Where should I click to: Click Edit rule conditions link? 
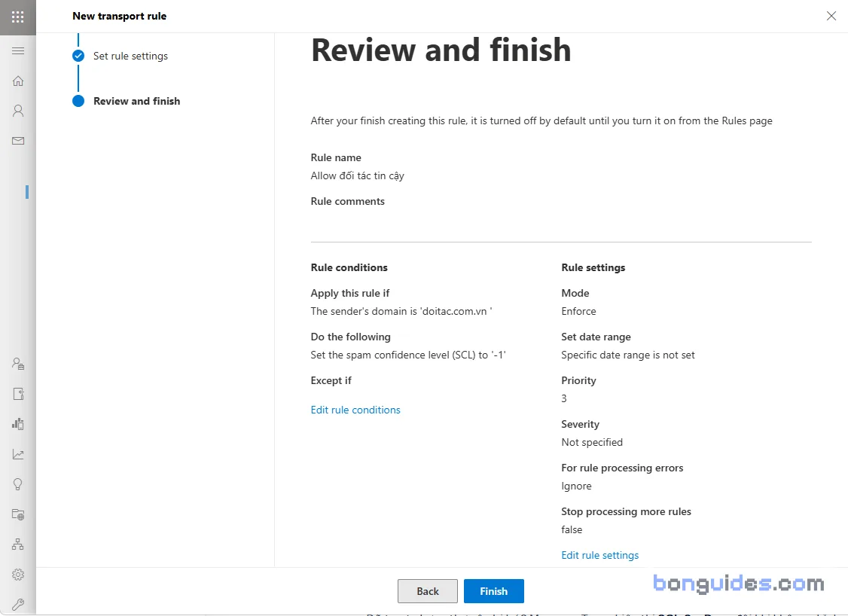[355, 410]
